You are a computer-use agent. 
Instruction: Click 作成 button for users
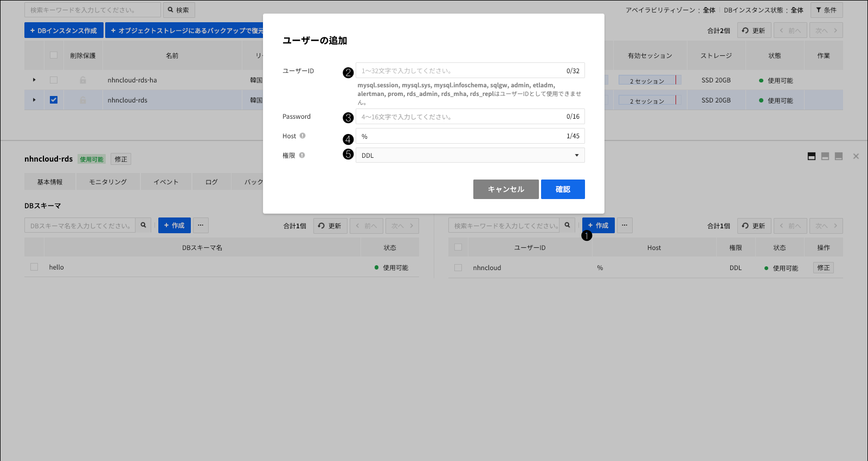pos(599,225)
